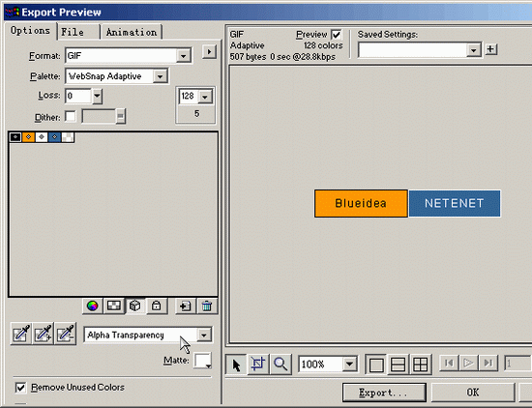Select the zoom magnifier tool
The image size is (532, 408).
point(281,364)
